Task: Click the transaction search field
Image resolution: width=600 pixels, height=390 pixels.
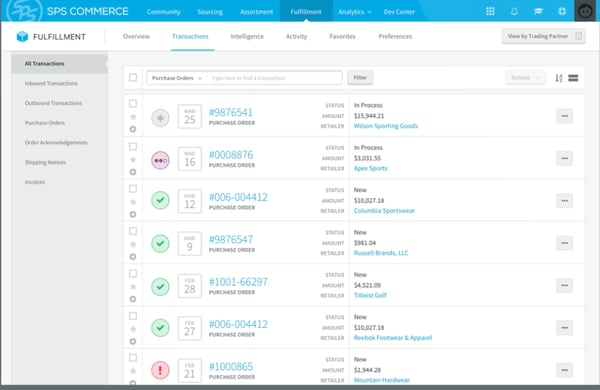Action: (x=274, y=78)
